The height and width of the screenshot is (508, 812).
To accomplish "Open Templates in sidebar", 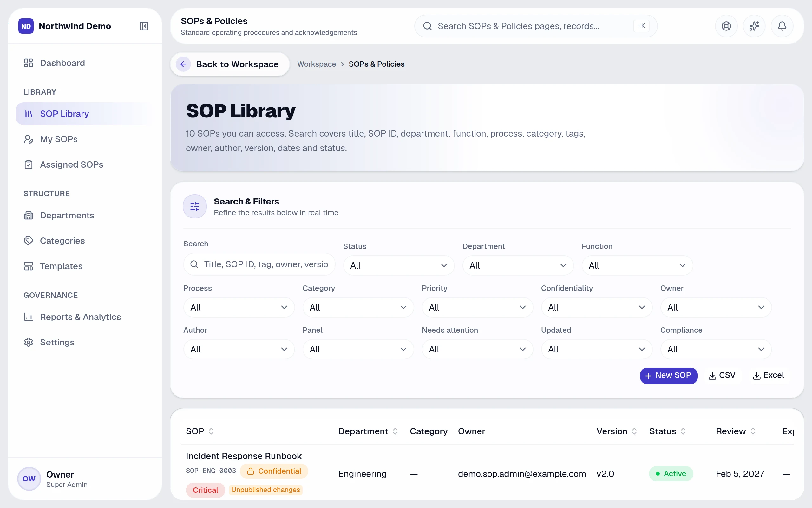I will [85, 266].
